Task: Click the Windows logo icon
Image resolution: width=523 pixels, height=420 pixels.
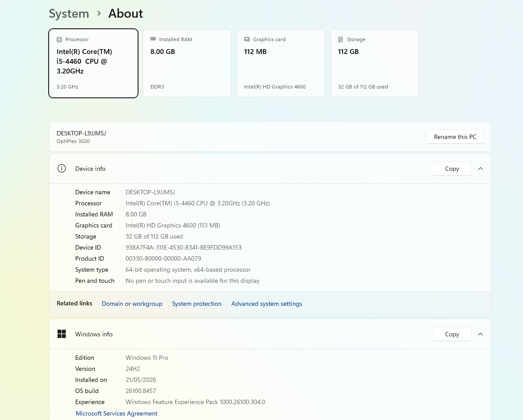Action: click(62, 334)
